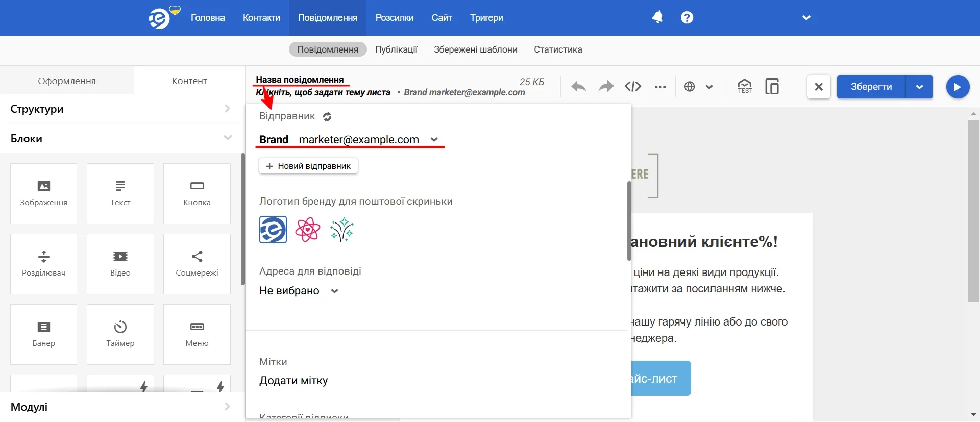Viewport: 980px width, 422px height.
Task: Open the help question mark icon
Action: [687, 18]
